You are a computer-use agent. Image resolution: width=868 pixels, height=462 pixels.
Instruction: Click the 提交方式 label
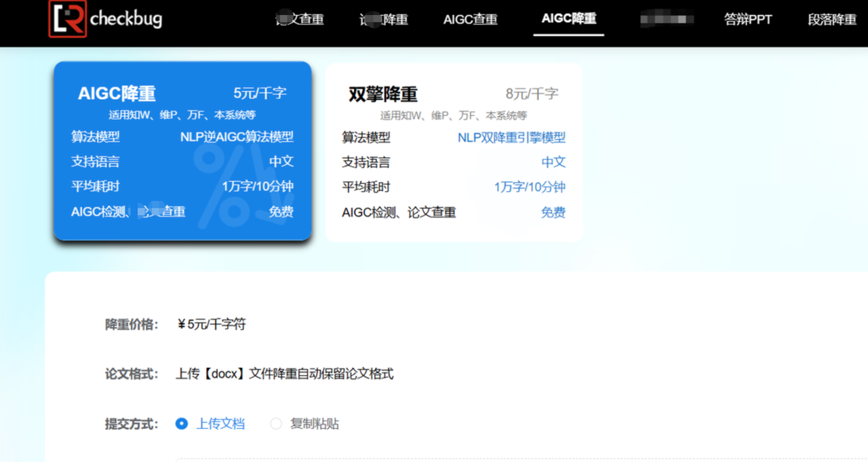pos(132,424)
